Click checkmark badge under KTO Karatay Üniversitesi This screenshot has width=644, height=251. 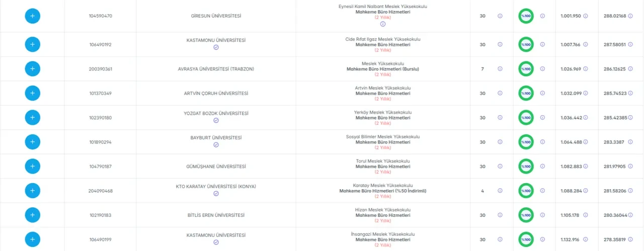(216, 194)
